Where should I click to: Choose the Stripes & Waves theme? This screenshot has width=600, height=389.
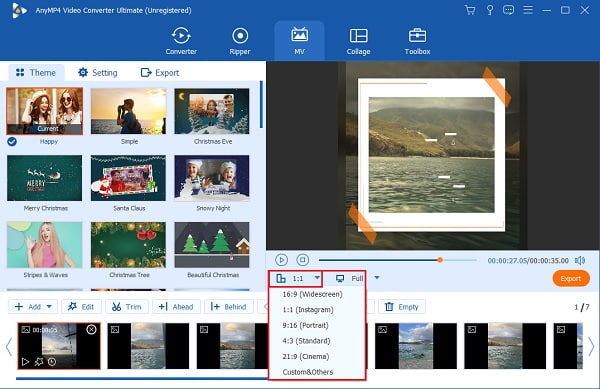pos(44,245)
